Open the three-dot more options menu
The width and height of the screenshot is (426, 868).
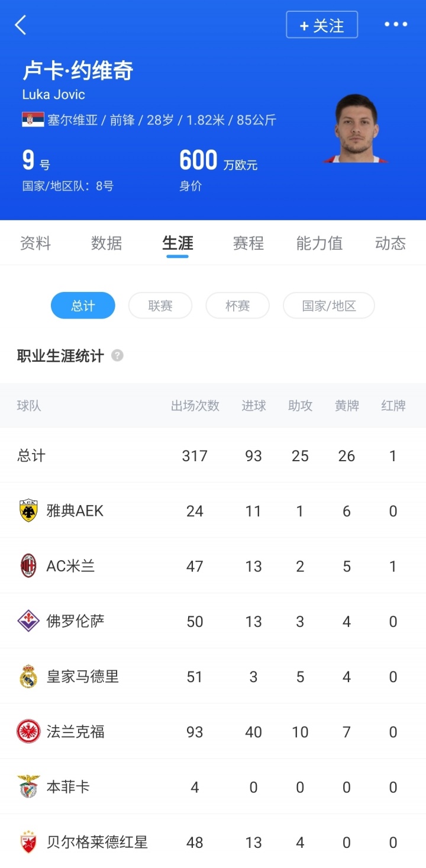click(396, 25)
